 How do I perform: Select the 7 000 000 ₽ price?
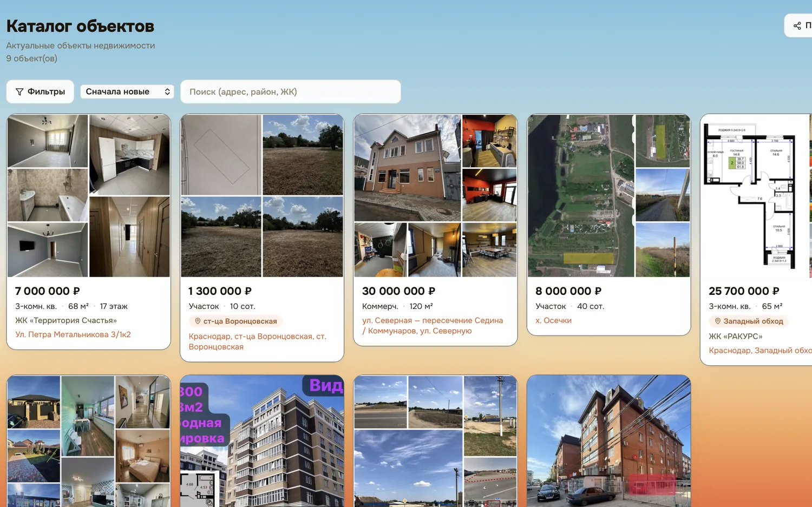click(x=48, y=291)
